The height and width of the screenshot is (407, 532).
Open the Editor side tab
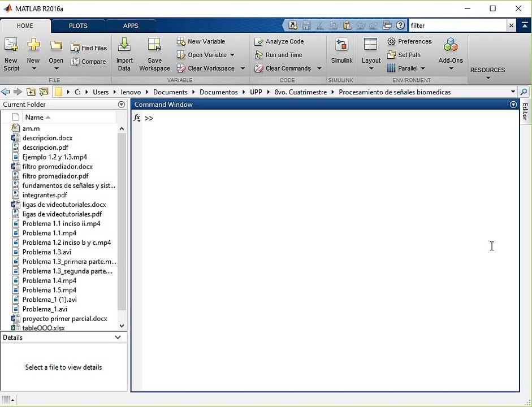pos(525,111)
